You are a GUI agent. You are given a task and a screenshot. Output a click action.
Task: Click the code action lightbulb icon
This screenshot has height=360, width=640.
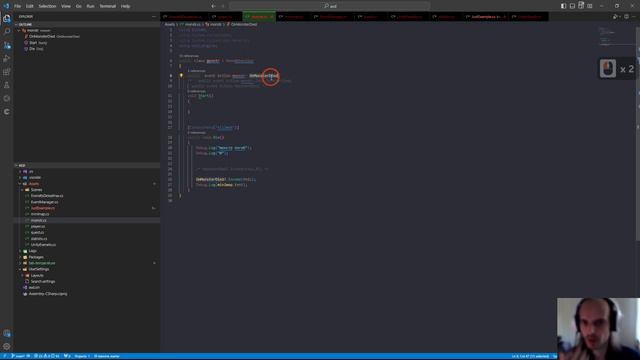click(x=181, y=76)
